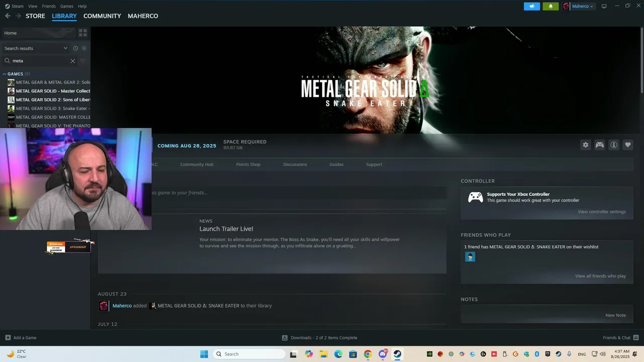Image resolution: width=644 pixels, height=362 pixels.
Task: Click the Windows Start button
Action: tap(204, 354)
